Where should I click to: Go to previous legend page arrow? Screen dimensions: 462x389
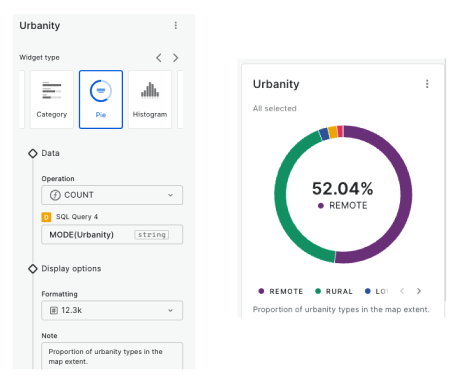pos(402,291)
